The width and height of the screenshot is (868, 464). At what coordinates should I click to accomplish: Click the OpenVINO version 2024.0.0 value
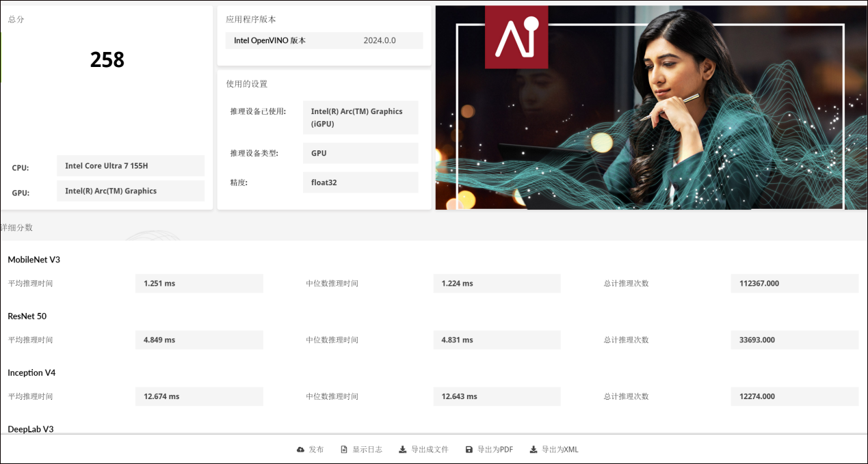point(380,41)
